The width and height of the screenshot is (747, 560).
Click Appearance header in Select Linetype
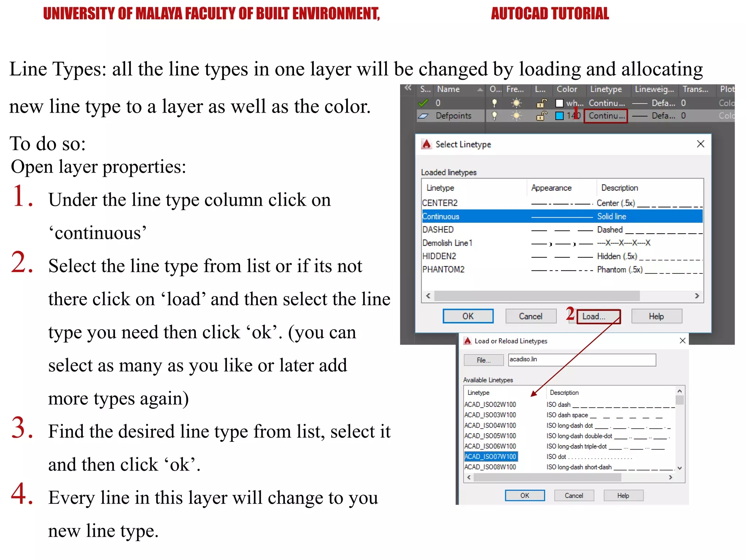[x=551, y=188]
